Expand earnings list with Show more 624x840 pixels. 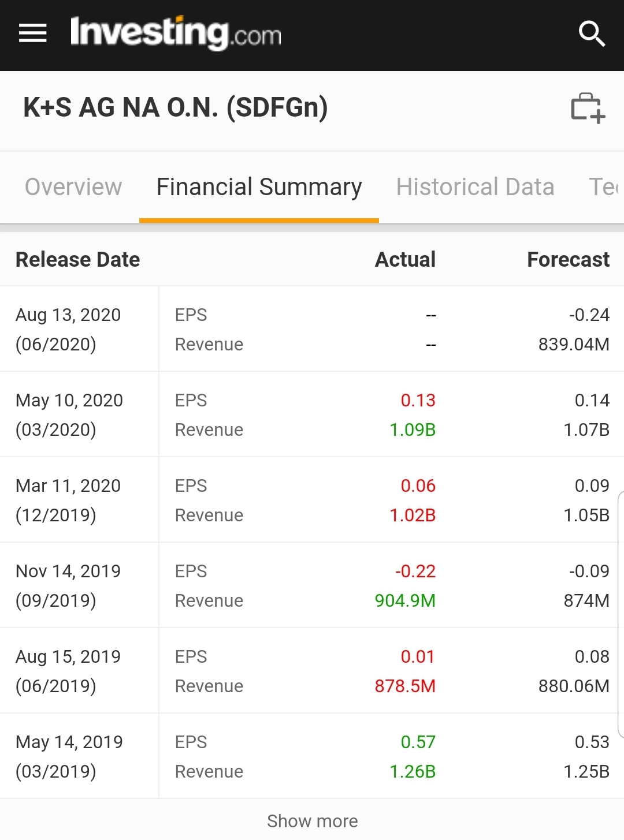(312, 820)
